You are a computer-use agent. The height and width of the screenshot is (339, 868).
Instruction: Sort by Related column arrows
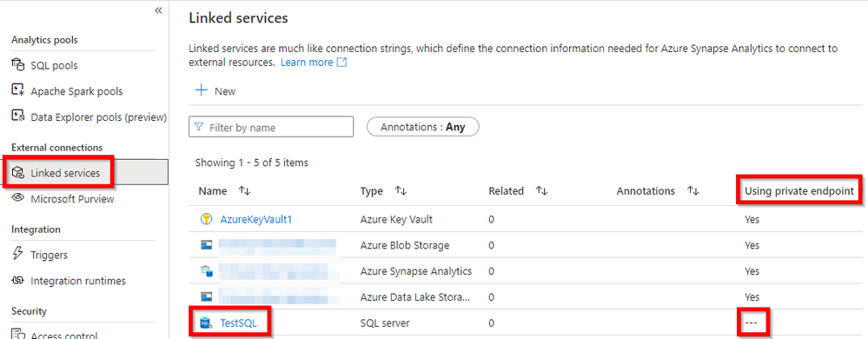[542, 190]
